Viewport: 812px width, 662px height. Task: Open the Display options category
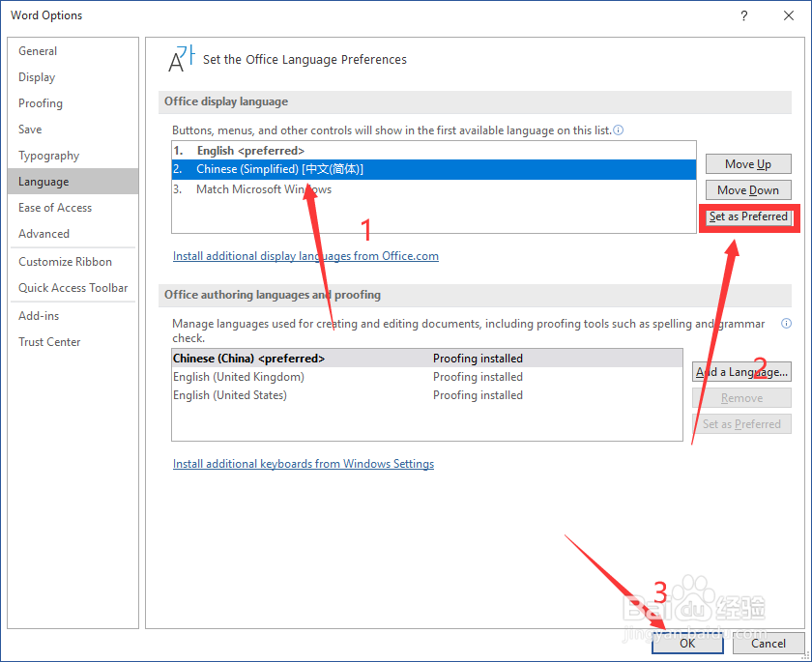click(73, 77)
